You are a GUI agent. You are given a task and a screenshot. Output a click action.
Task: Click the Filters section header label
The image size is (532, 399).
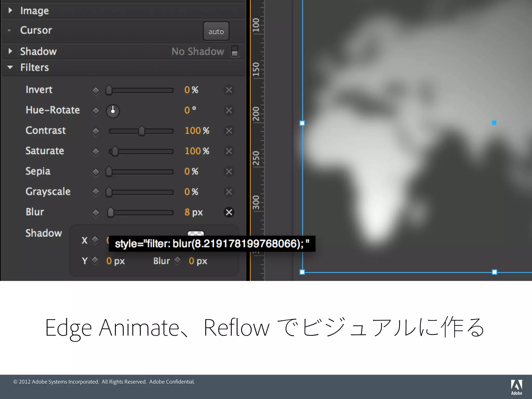(x=35, y=68)
